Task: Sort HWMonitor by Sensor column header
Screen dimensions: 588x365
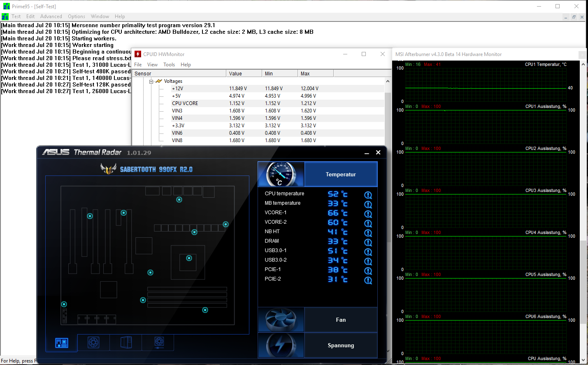Action: click(x=179, y=73)
